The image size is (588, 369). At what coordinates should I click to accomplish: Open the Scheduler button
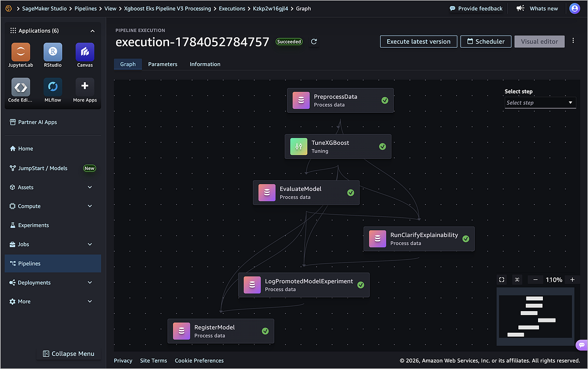click(x=486, y=42)
